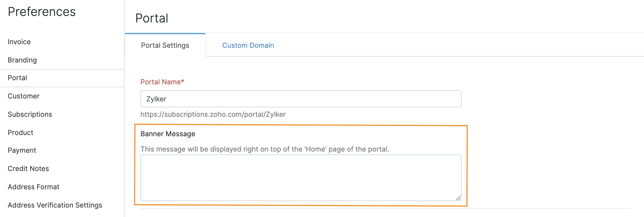Open Invoice preferences in the sidebar
Image resolution: width=644 pixels, height=217 pixels.
19,42
